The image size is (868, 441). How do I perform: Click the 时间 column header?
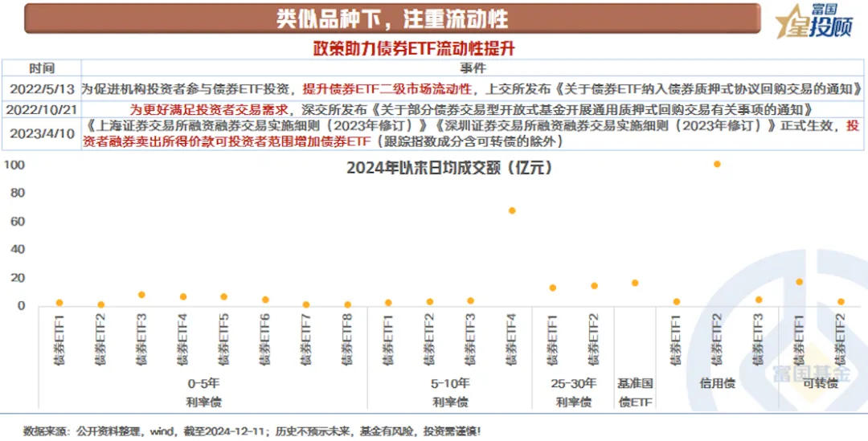click(42, 68)
